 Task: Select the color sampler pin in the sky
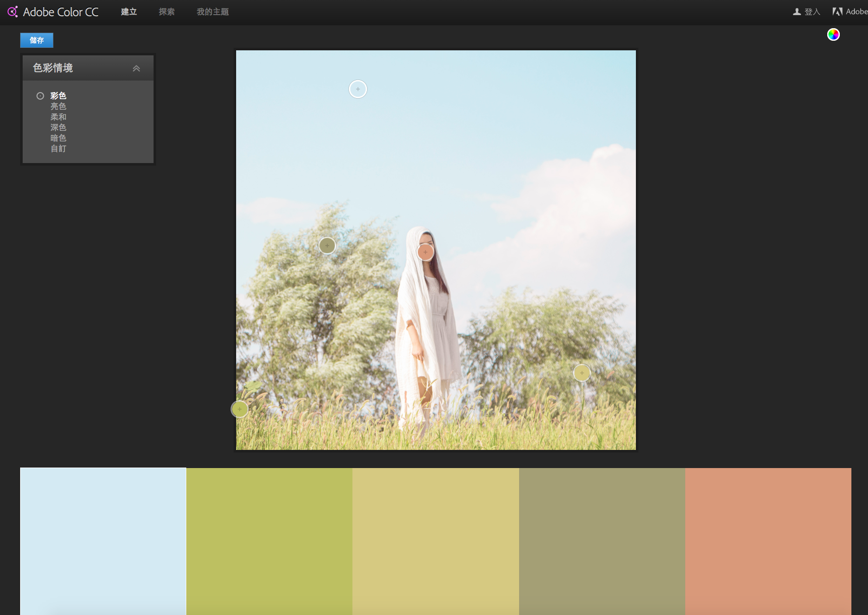click(x=357, y=89)
